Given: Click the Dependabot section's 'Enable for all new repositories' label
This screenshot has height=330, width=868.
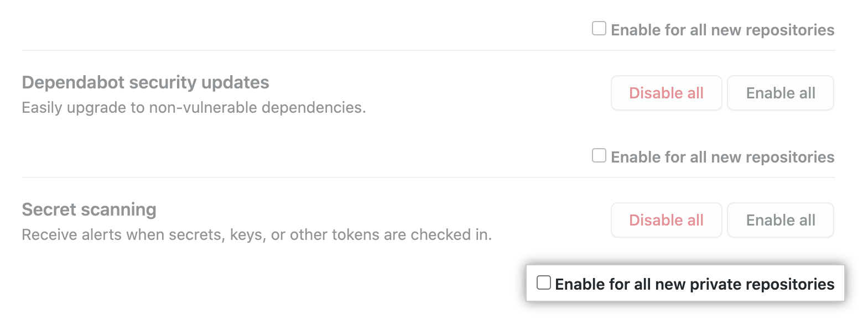Looking at the screenshot, I should tap(722, 157).
